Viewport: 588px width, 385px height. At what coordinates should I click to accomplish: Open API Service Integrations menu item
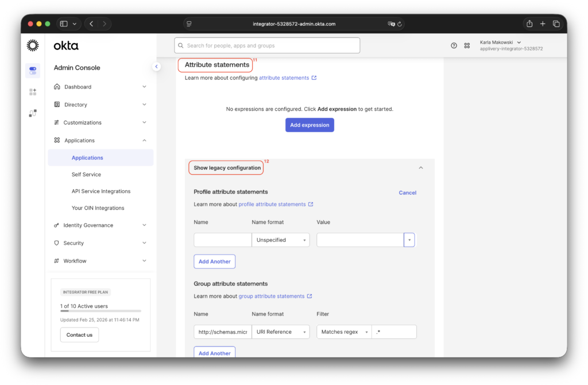(x=101, y=191)
